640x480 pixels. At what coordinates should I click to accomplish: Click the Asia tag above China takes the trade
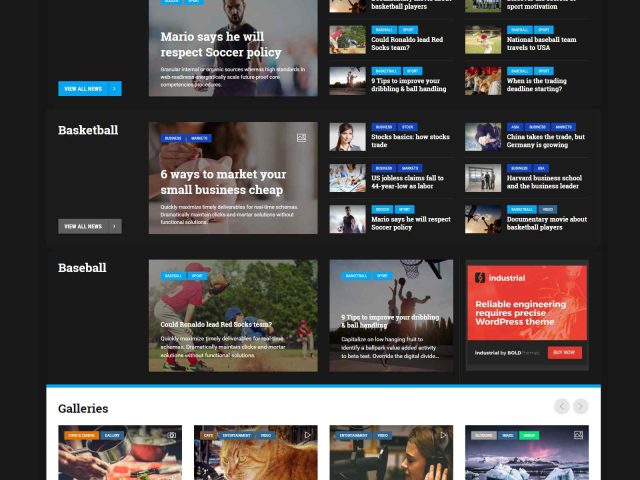point(515,127)
